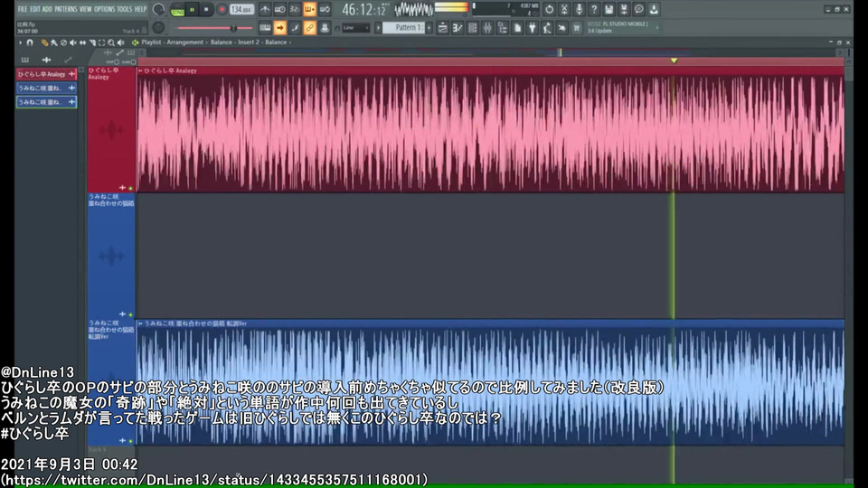Select ひぐらし卒 Analogy clip in picker
Viewport: 868px width, 488px height.
pos(46,74)
